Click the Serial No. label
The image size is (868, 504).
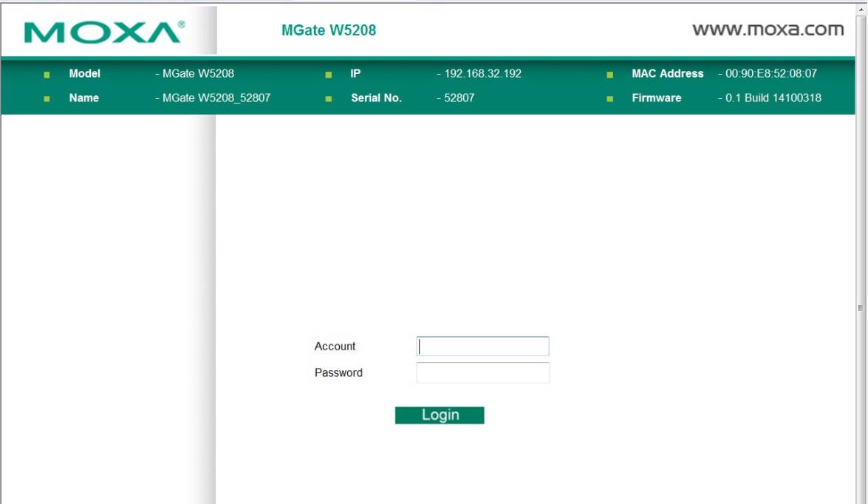tap(377, 98)
